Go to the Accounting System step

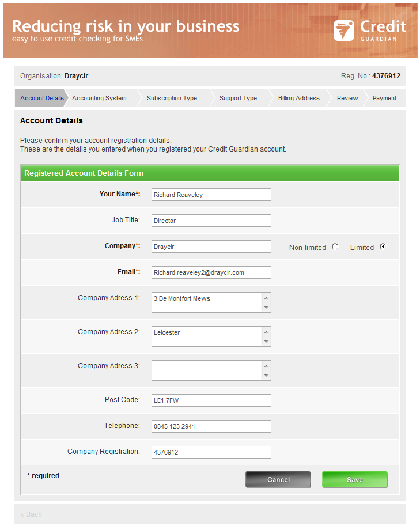pyautogui.click(x=99, y=98)
